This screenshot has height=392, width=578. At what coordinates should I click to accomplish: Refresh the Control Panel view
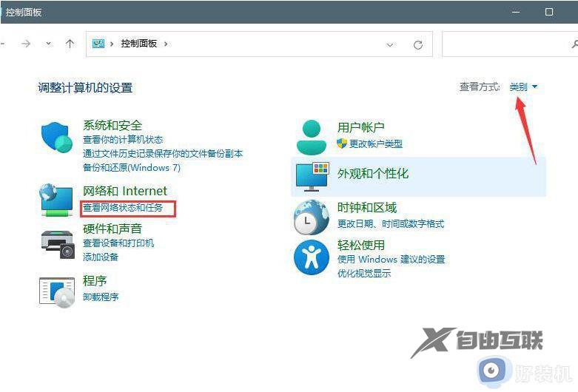pyautogui.click(x=417, y=44)
